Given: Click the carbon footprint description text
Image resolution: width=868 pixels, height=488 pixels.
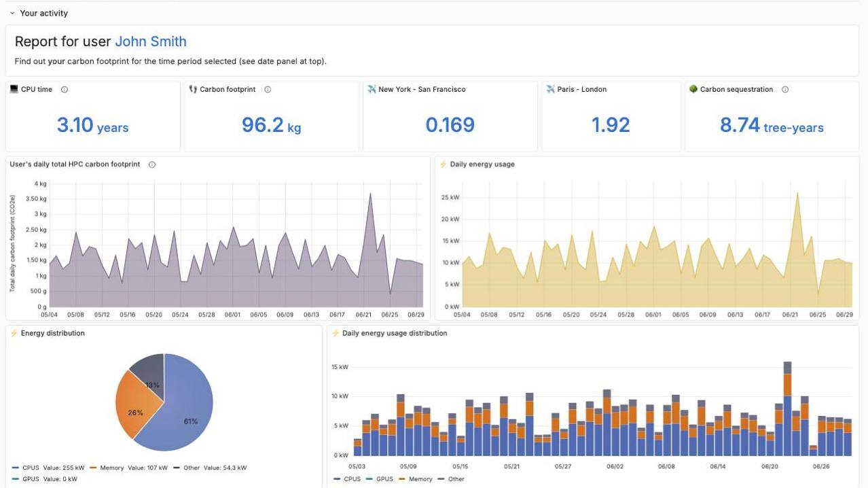Looking at the screenshot, I should [x=170, y=61].
